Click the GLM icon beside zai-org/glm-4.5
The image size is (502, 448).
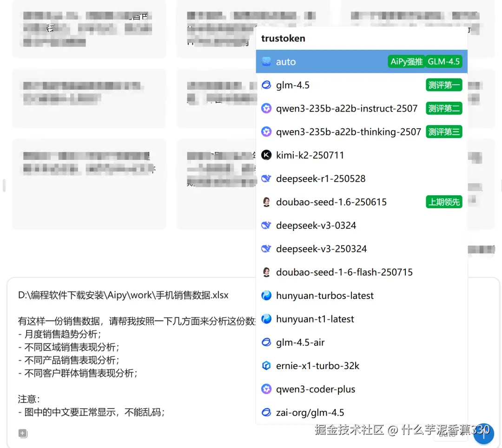pyautogui.click(x=266, y=412)
